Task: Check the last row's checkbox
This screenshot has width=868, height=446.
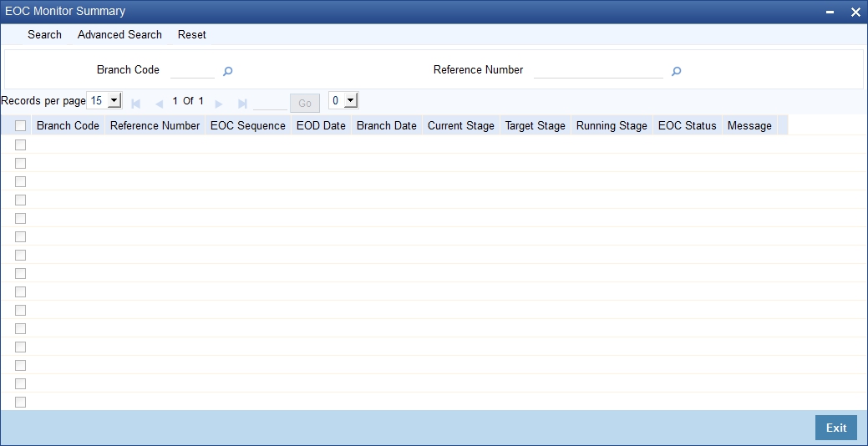Action: point(21,403)
